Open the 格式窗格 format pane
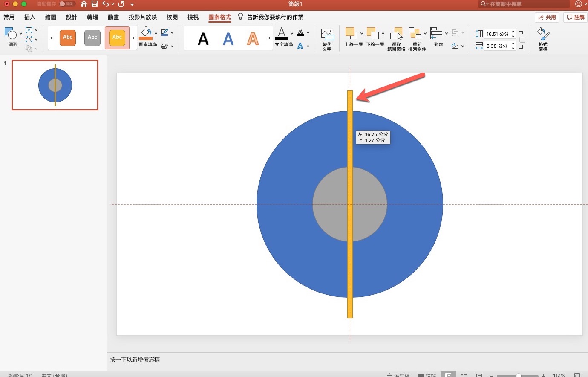The width and height of the screenshot is (588, 377). pyautogui.click(x=543, y=39)
